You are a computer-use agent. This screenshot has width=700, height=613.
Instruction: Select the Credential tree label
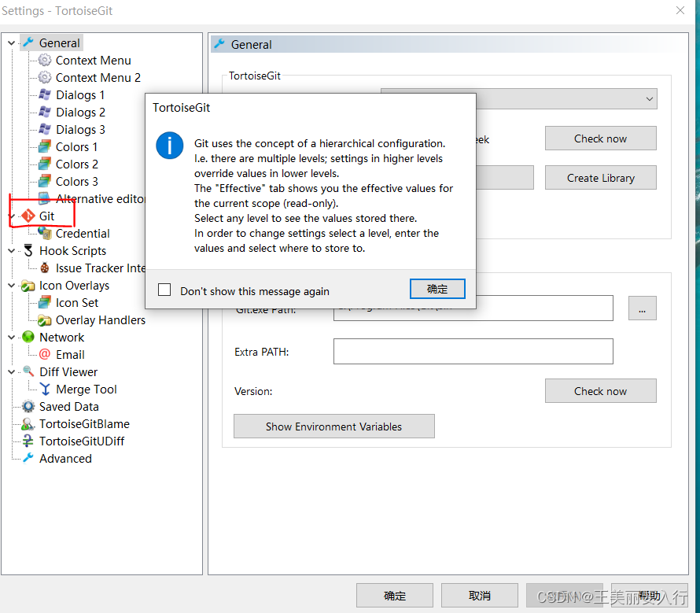83,233
